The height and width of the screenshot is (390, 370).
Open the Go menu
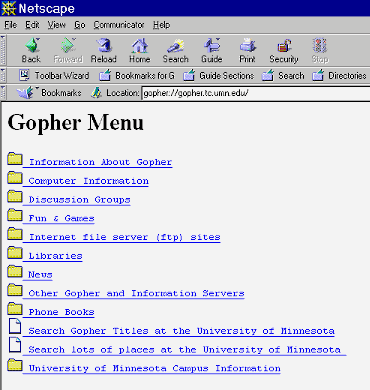[80, 25]
